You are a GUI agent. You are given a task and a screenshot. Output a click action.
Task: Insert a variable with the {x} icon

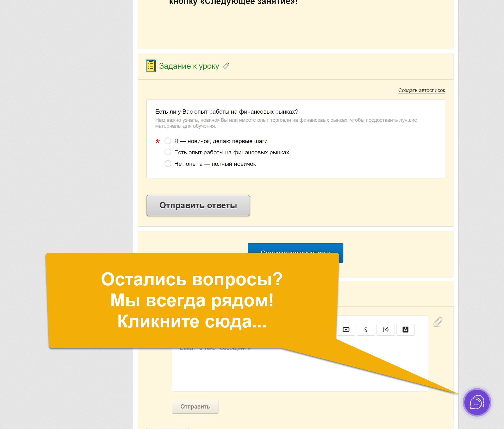[386, 330]
